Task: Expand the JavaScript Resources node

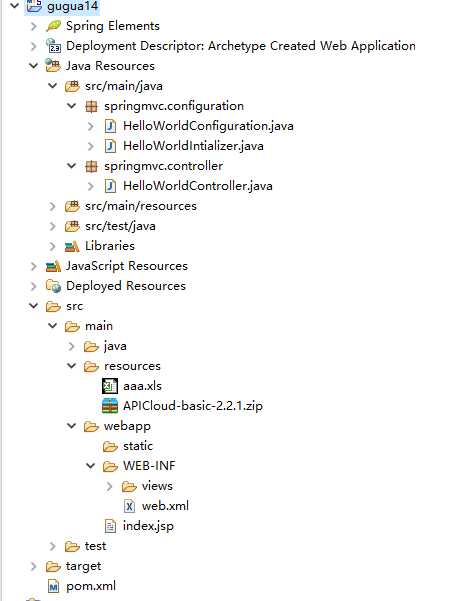Action: point(34,266)
